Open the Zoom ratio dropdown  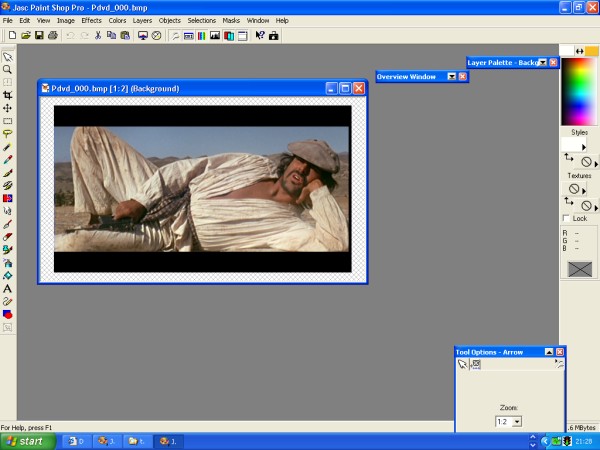coord(517,422)
